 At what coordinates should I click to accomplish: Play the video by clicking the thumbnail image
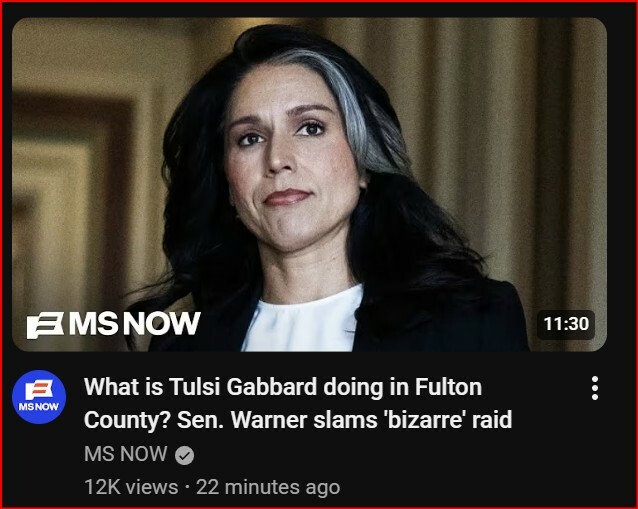tap(309, 184)
